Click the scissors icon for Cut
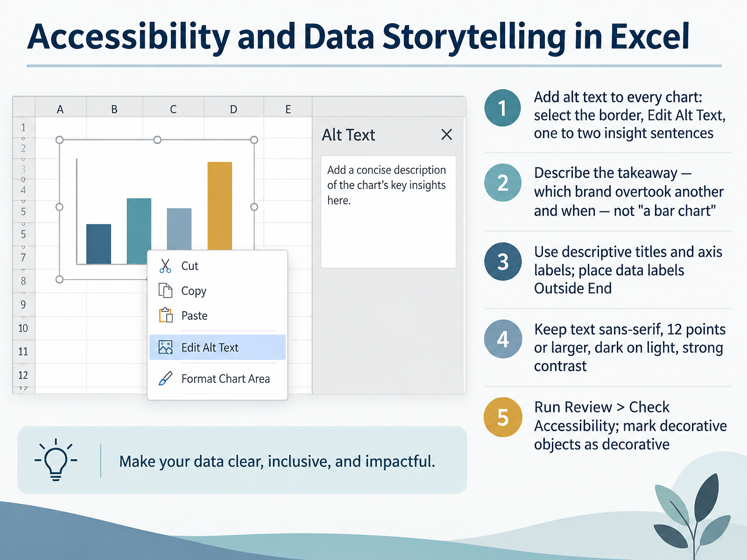747x560 pixels. coord(165,266)
